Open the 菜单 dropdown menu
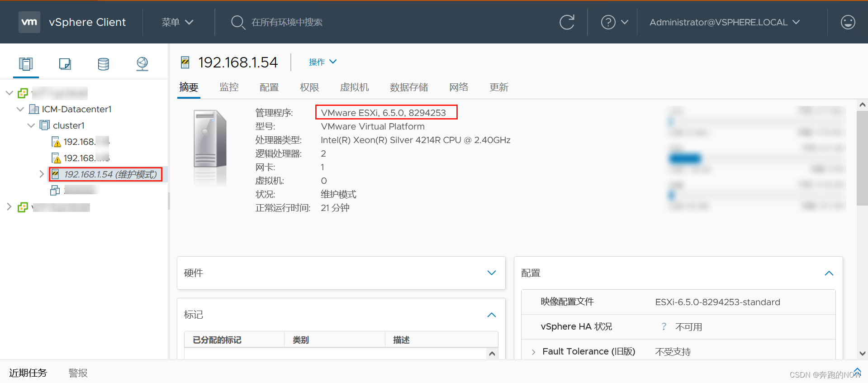 point(177,22)
